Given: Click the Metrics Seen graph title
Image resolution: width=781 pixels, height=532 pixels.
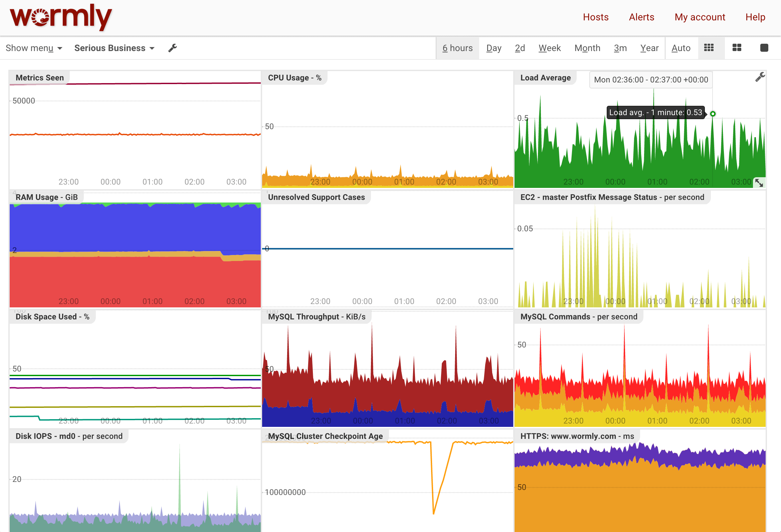Looking at the screenshot, I should tap(40, 77).
